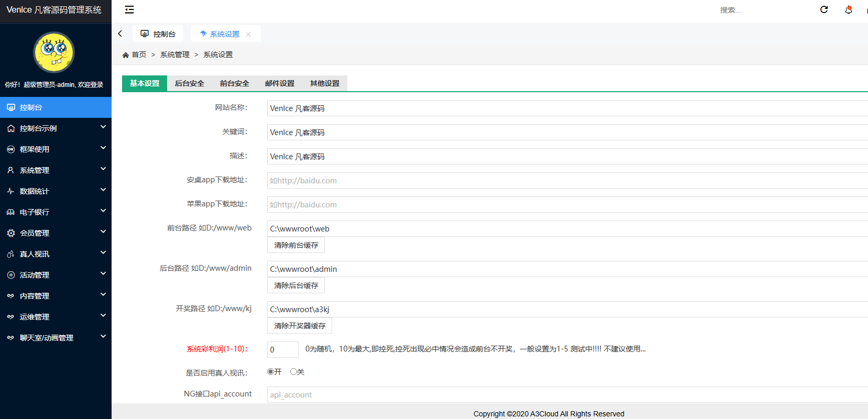Click the sidebar collapse hamburger icon

point(129,9)
